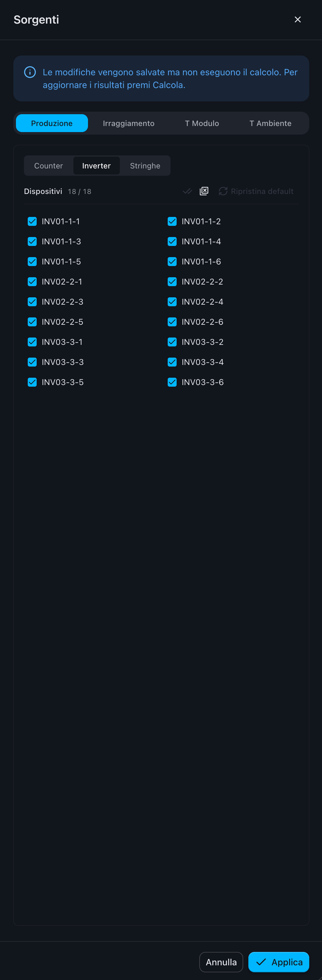322x980 pixels.
Task: Switch to the Counter sub-tab
Action: pyautogui.click(x=49, y=166)
